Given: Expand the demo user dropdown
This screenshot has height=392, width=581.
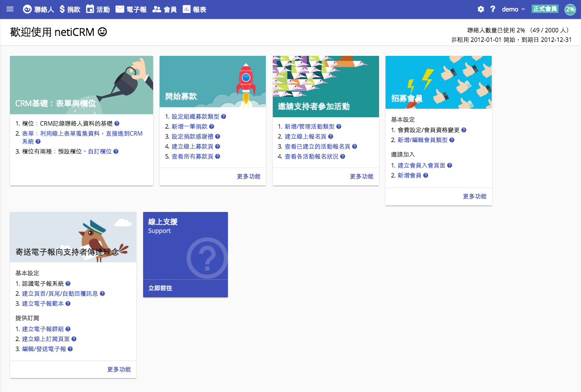Looking at the screenshot, I should (513, 9).
